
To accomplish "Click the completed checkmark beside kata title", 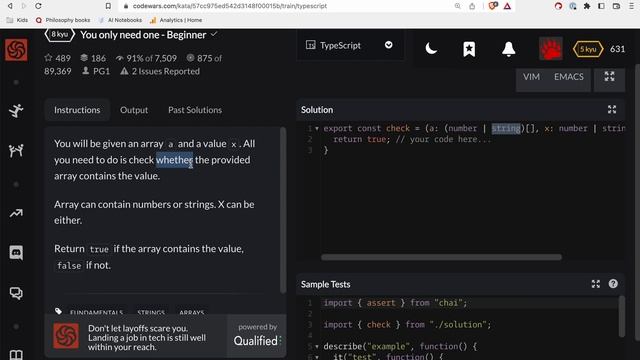I will coord(214,34).
